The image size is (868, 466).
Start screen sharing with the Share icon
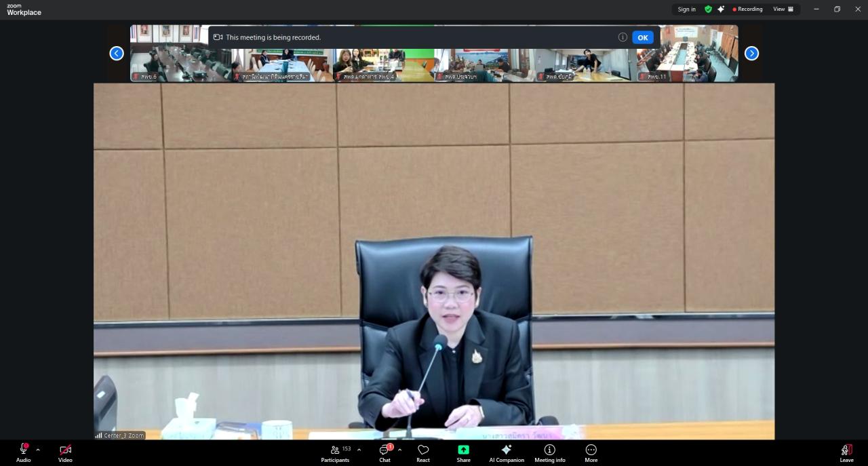click(463, 453)
